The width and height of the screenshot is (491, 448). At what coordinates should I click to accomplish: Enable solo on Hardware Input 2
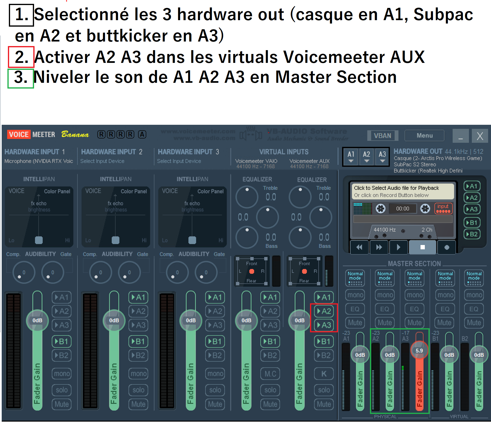coord(138,390)
